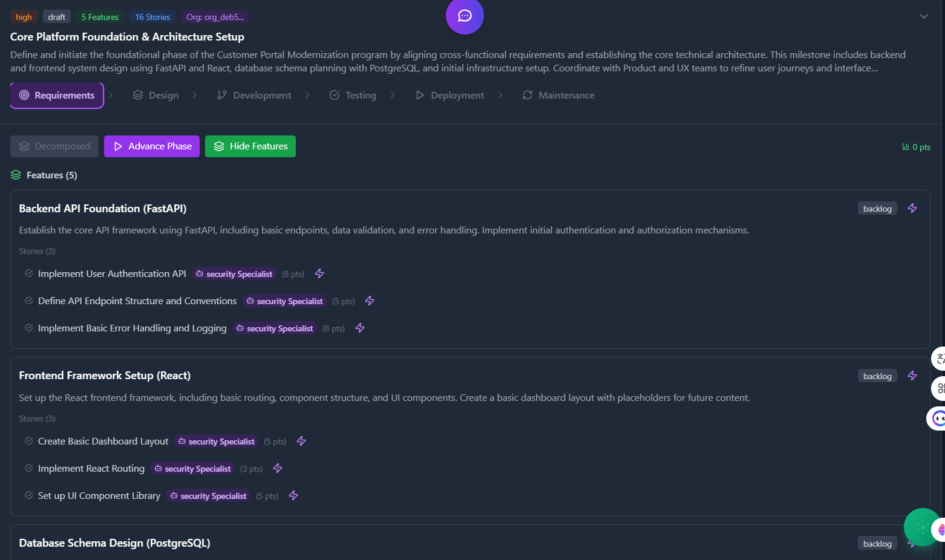The width and height of the screenshot is (945, 560).
Task: Click the (8 pts) value on Implement User Authentication API
Action: (293, 274)
